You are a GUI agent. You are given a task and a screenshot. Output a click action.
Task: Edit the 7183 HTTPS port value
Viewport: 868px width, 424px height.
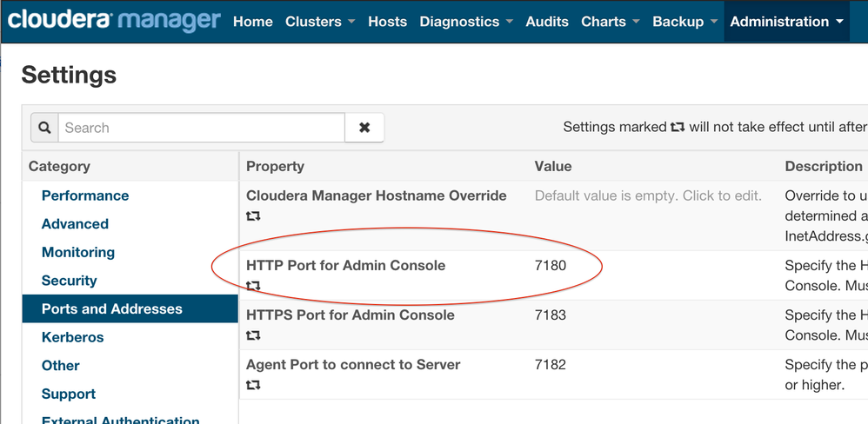pyautogui.click(x=551, y=315)
